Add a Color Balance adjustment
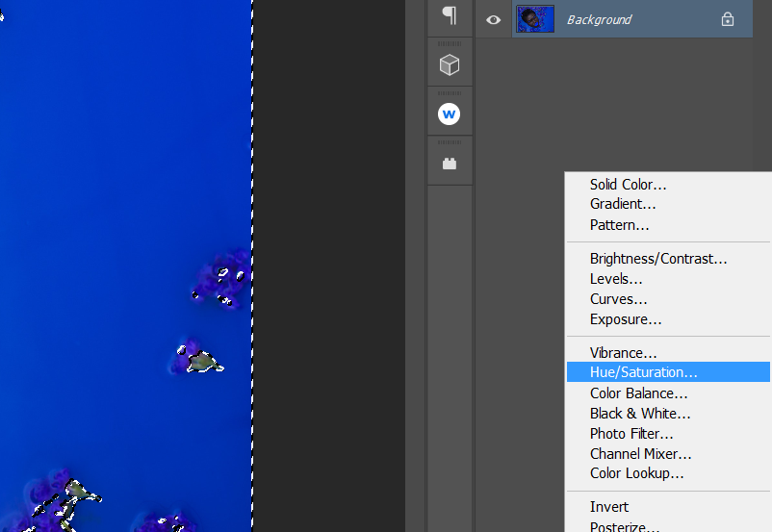 pos(638,393)
